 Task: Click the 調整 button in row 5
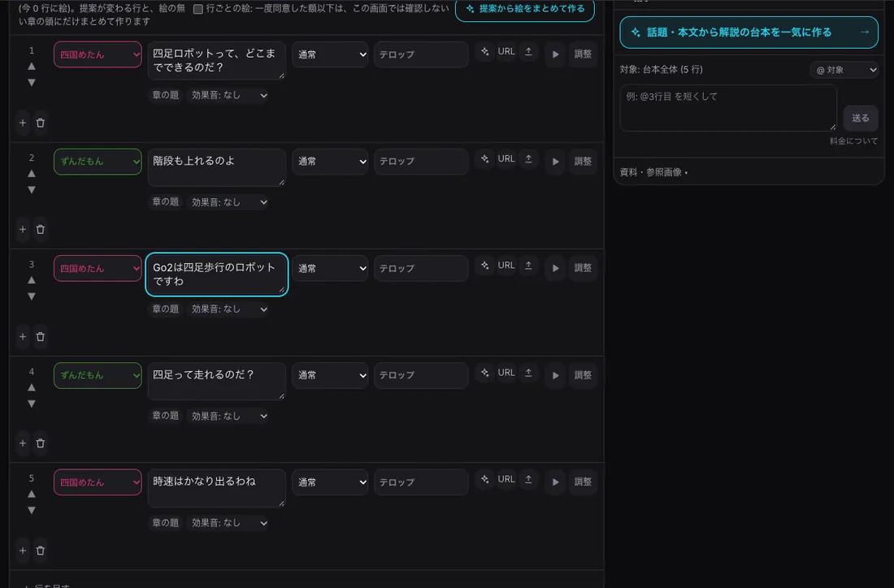583,482
